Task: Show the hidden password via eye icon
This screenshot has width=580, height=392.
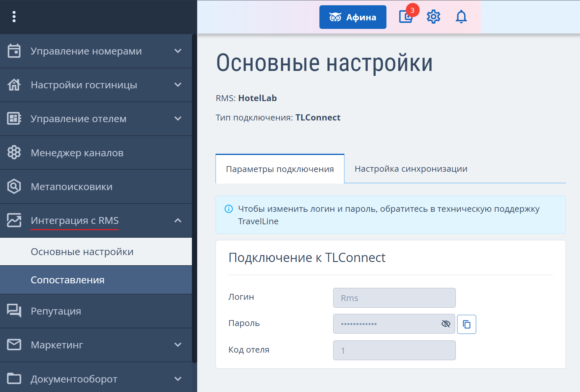Action: (x=446, y=324)
